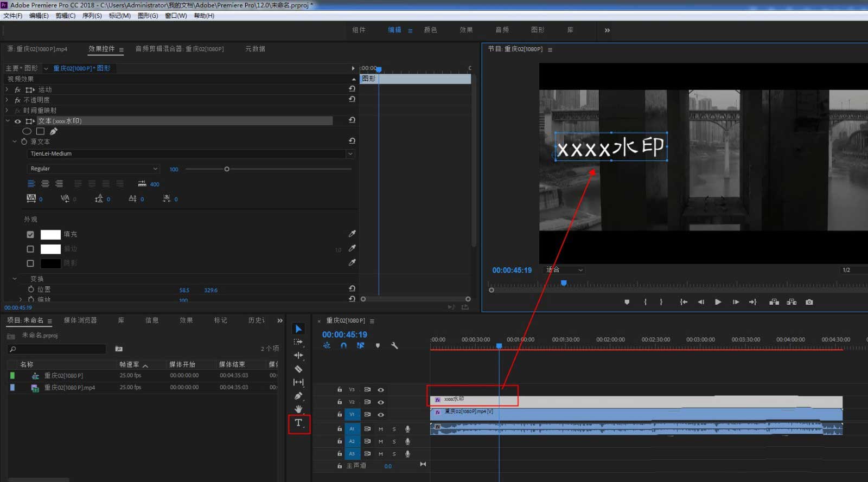Uncheck the fill checkbox
Viewport: 868px width, 482px height.
pyautogui.click(x=30, y=234)
